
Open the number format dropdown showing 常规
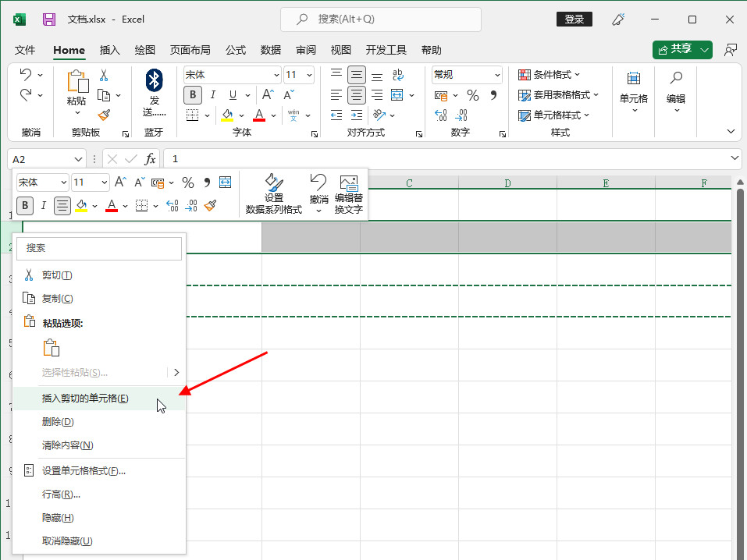click(497, 75)
